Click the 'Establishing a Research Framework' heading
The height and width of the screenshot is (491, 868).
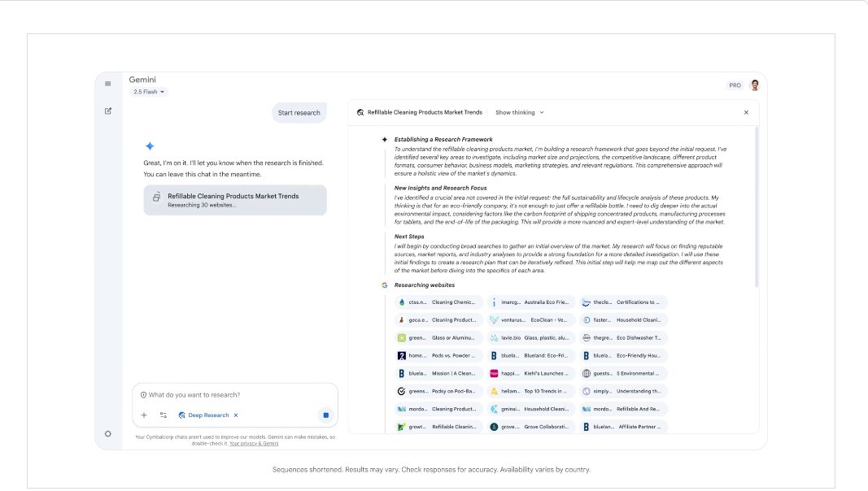click(443, 139)
